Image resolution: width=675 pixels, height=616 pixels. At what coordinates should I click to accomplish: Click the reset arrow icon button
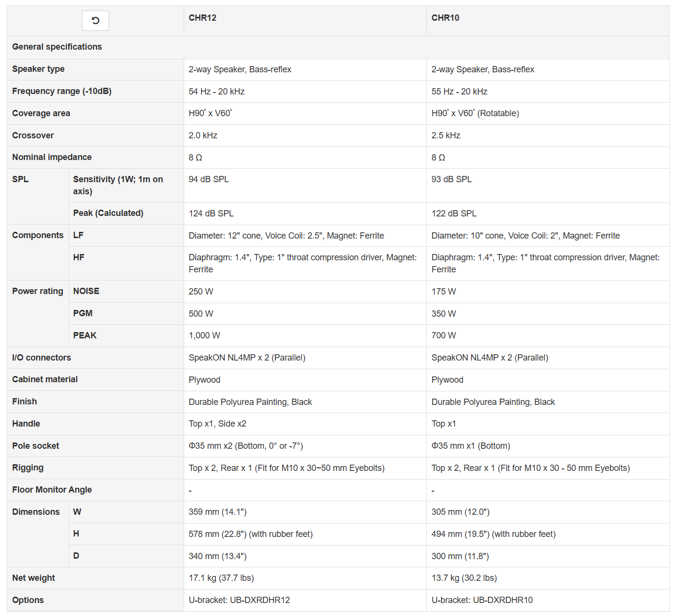(x=95, y=21)
